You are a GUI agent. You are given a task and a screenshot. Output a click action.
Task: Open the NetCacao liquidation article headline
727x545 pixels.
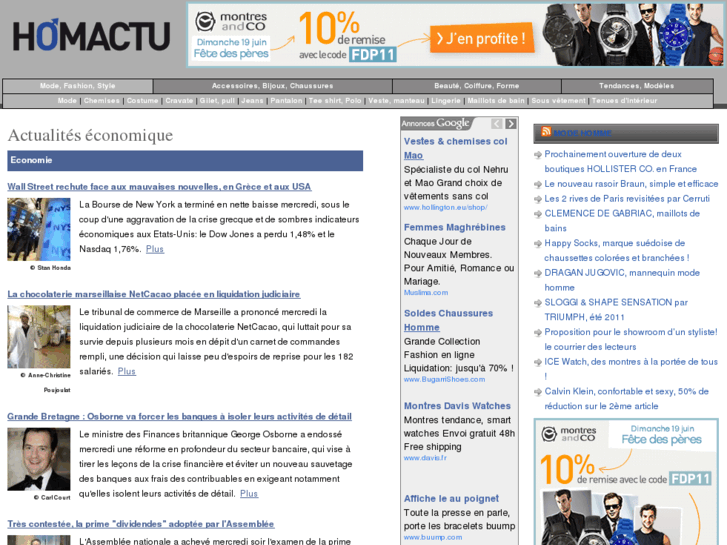(153, 294)
